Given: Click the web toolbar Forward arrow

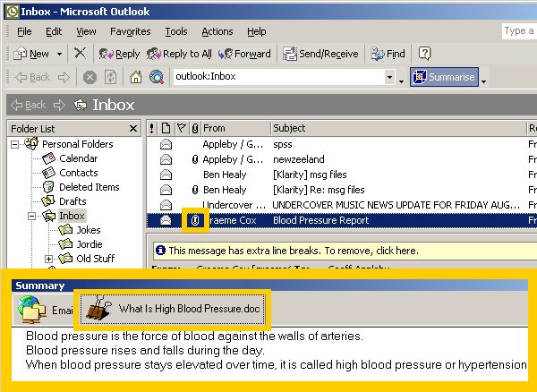Looking at the screenshot, I should (64, 77).
